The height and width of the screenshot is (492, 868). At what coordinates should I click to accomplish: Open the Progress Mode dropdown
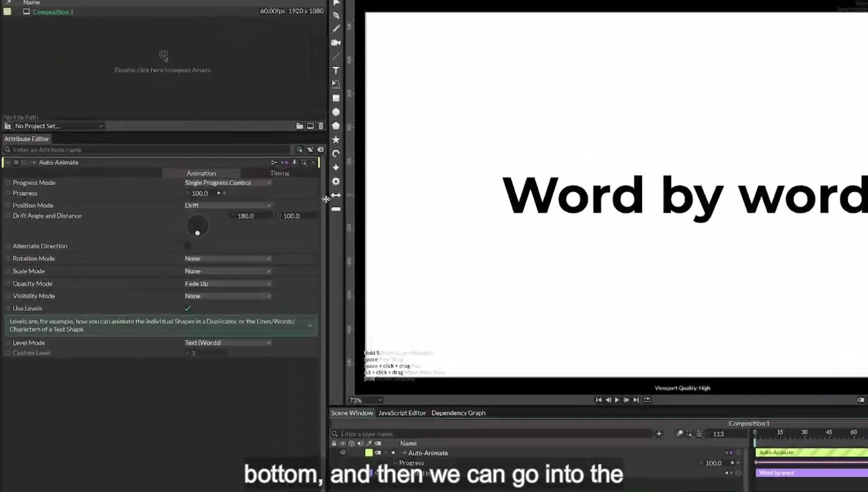point(228,183)
